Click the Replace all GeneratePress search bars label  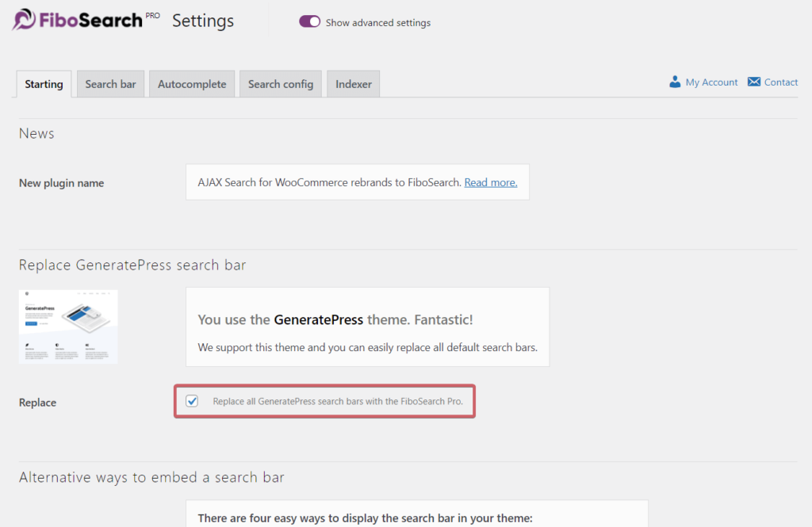click(338, 401)
